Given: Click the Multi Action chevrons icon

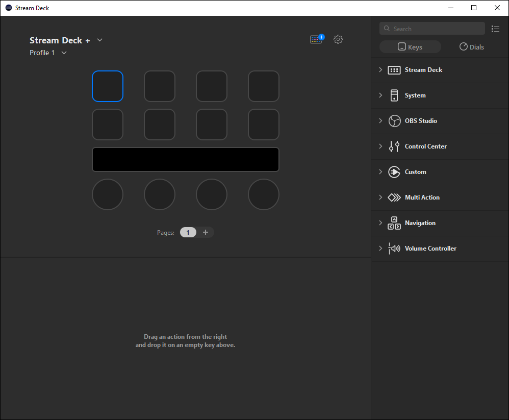Looking at the screenshot, I should coord(394,197).
